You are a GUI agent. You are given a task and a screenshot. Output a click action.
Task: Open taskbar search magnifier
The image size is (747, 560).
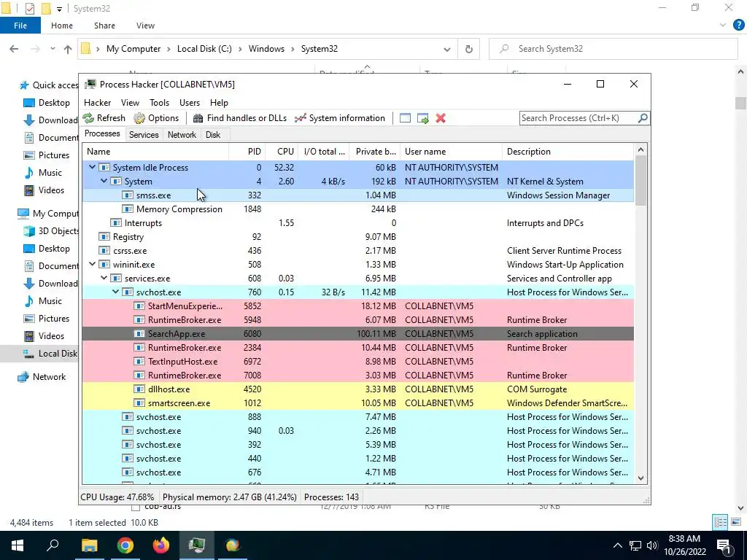coord(53,545)
